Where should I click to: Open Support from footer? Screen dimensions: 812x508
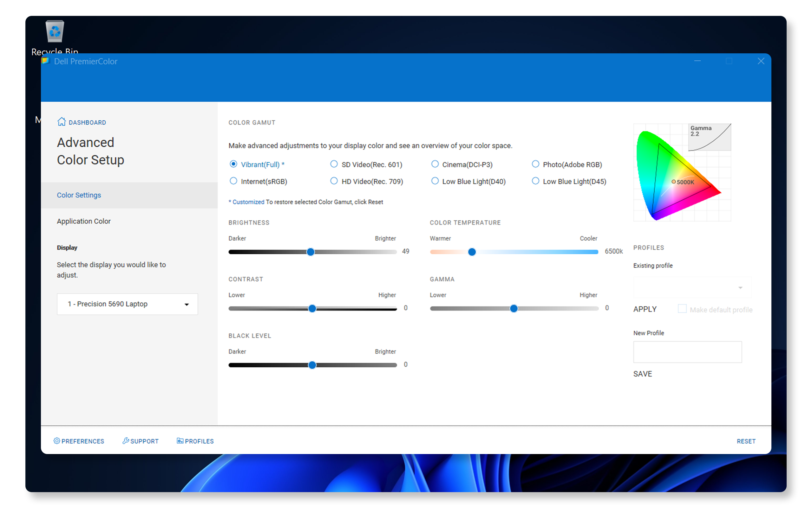[144, 441]
